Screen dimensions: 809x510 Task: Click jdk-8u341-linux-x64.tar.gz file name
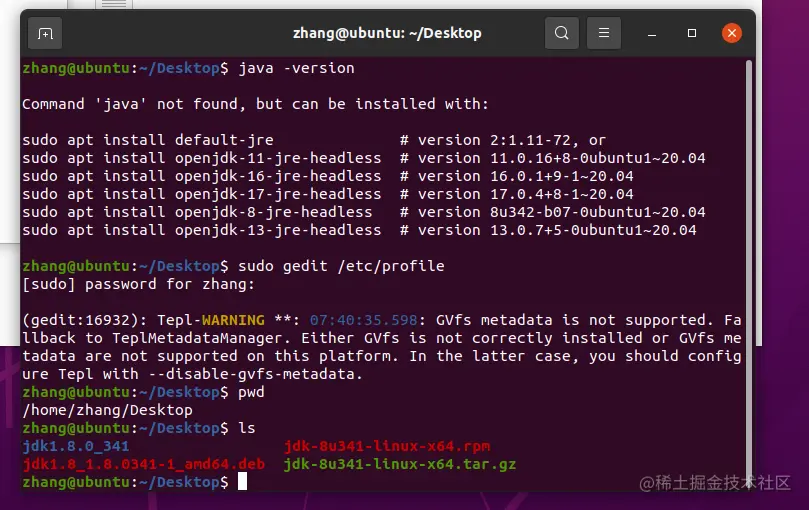[x=400, y=464]
